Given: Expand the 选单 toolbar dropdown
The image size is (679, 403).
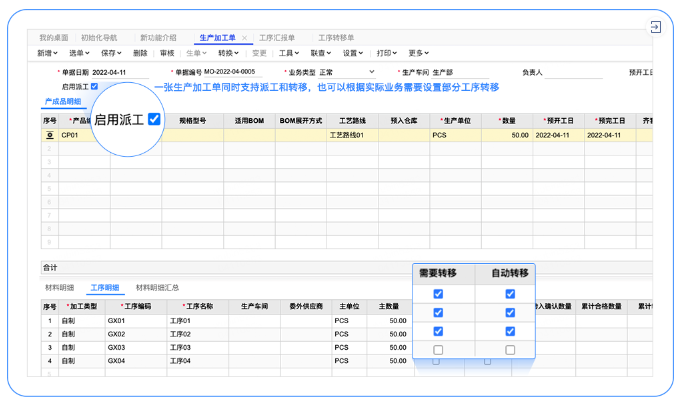Looking at the screenshot, I should click(79, 53).
